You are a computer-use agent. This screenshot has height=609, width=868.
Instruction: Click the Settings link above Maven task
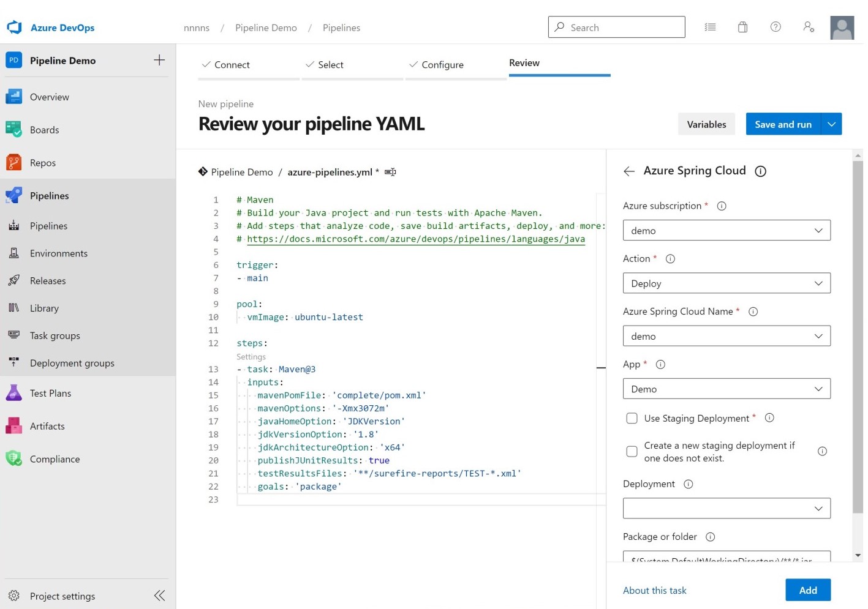click(x=251, y=357)
